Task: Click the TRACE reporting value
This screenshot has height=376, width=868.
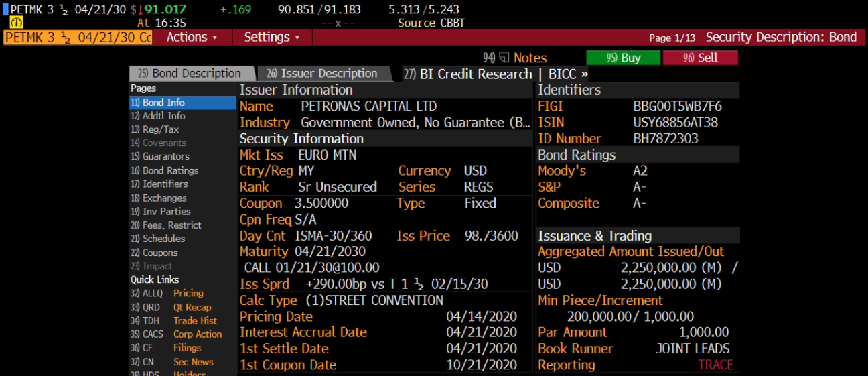Action: pyautogui.click(x=715, y=365)
